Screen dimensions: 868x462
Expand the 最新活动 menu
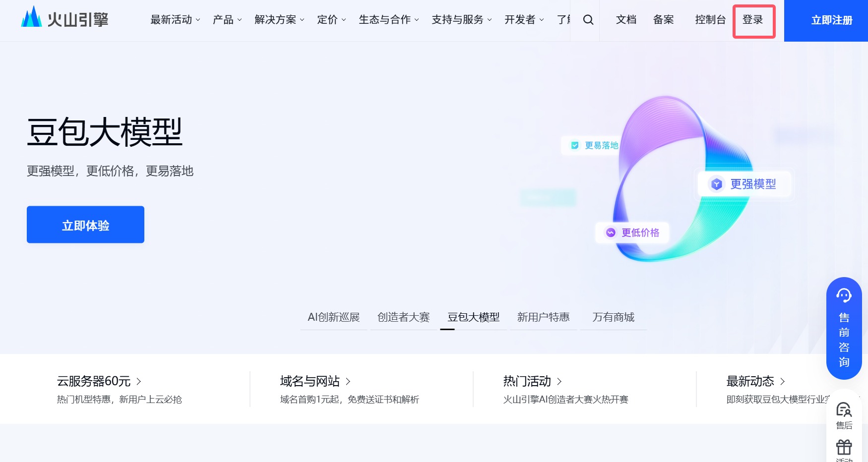(x=175, y=20)
